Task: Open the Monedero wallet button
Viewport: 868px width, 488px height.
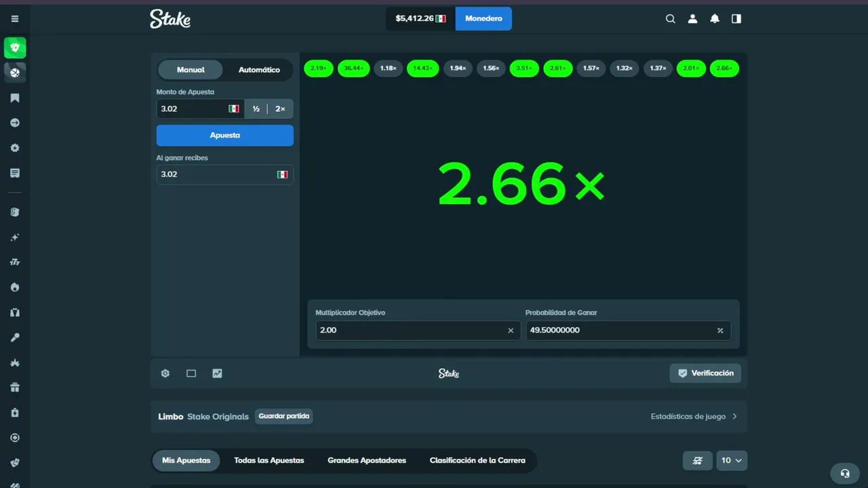Action: click(x=484, y=18)
